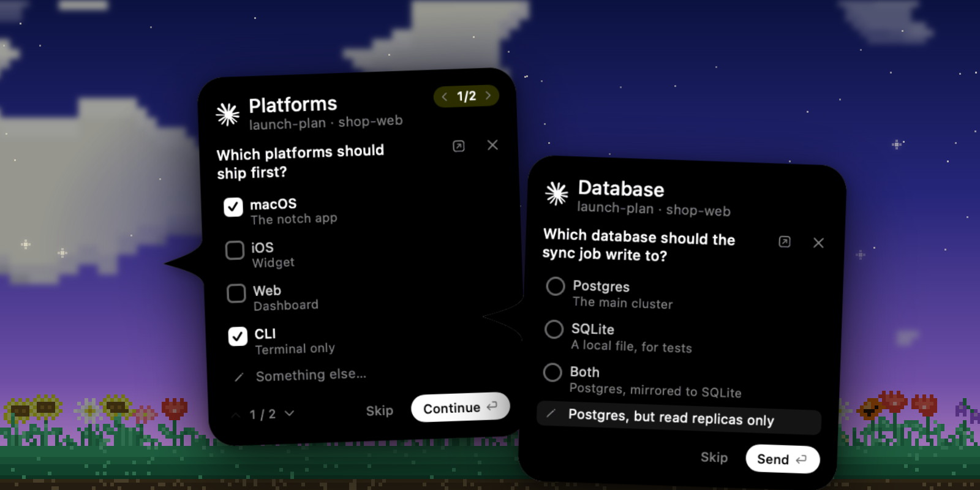Close the Database card with X
This screenshot has height=490, width=980.
point(818,243)
